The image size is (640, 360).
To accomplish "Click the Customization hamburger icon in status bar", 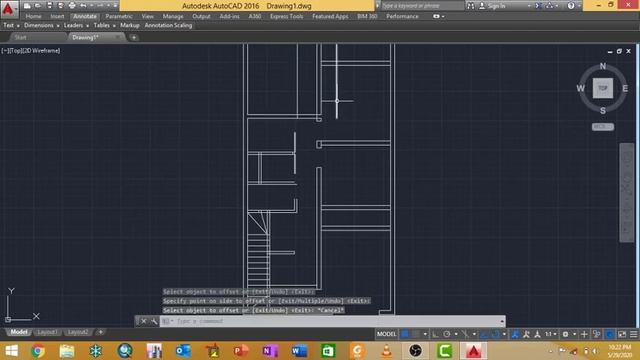I will click(x=633, y=334).
